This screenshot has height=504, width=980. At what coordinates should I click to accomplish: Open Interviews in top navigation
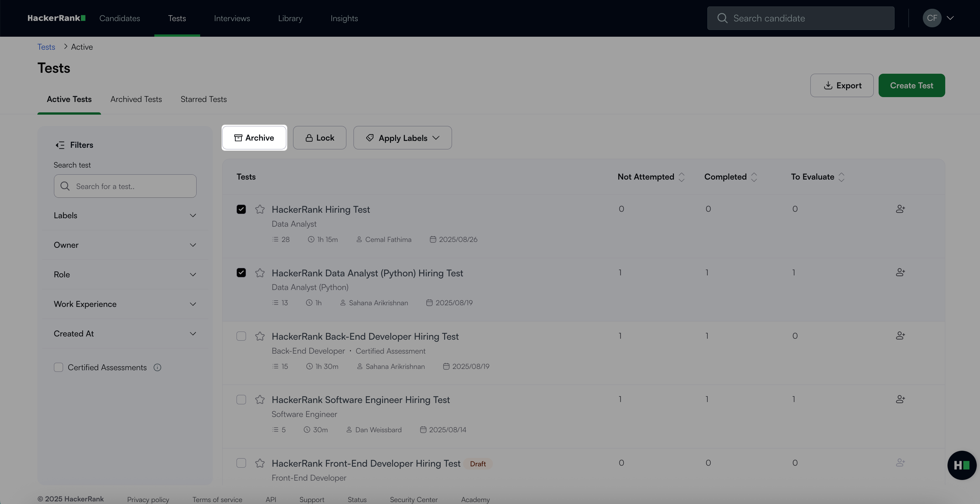click(x=232, y=18)
